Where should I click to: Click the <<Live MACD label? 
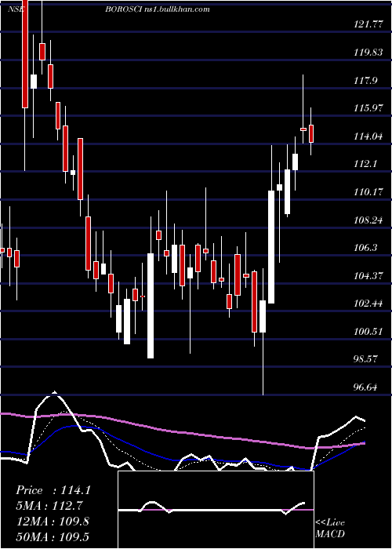330,529
